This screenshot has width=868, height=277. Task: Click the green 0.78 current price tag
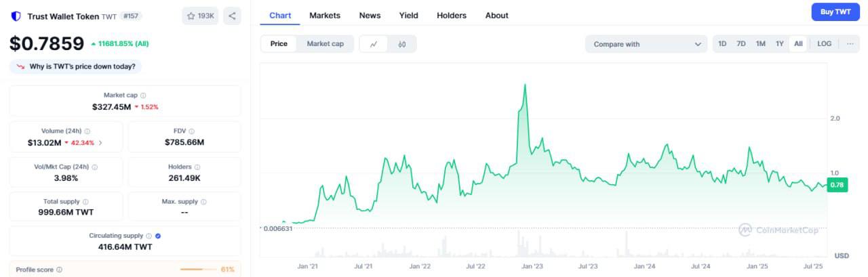(x=837, y=185)
